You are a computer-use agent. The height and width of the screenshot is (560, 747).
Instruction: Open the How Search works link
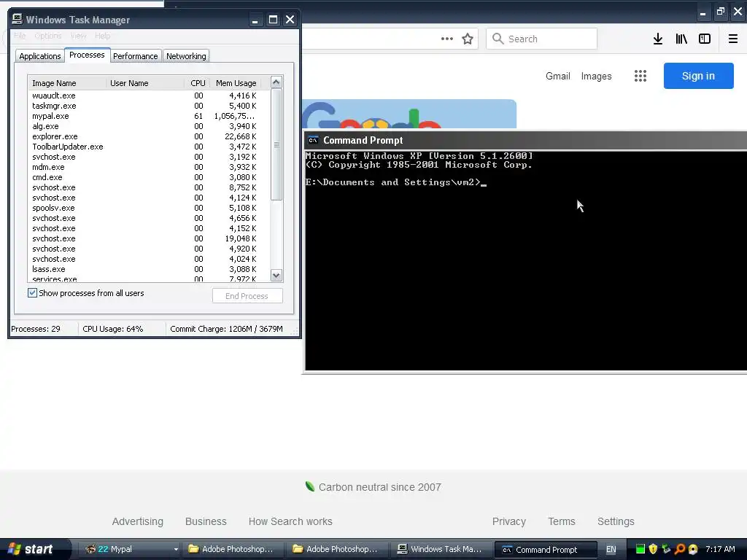(290, 521)
